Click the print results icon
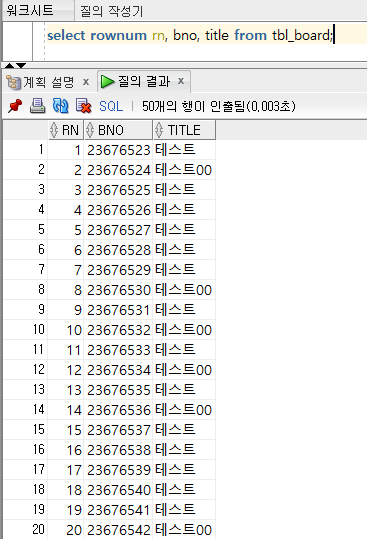This screenshot has width=367, height=539. point(37,106)
